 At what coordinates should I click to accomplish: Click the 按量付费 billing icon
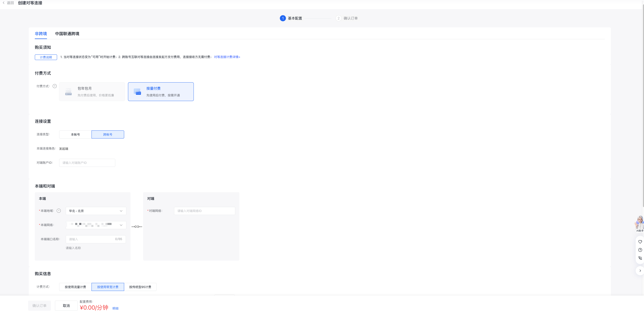pos(137,92)
